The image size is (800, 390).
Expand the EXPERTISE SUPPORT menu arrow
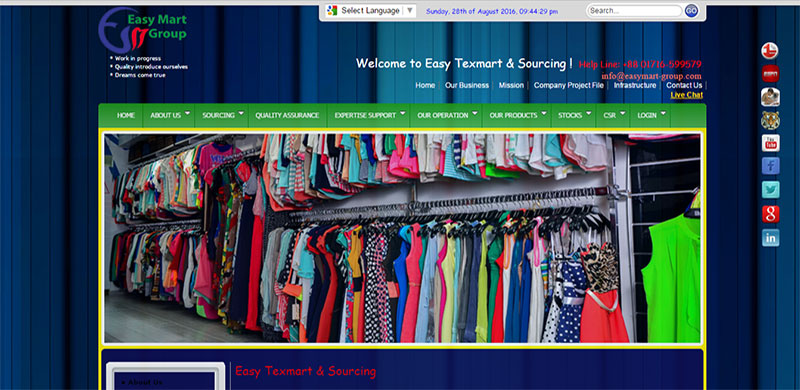[x=403, y=113]
